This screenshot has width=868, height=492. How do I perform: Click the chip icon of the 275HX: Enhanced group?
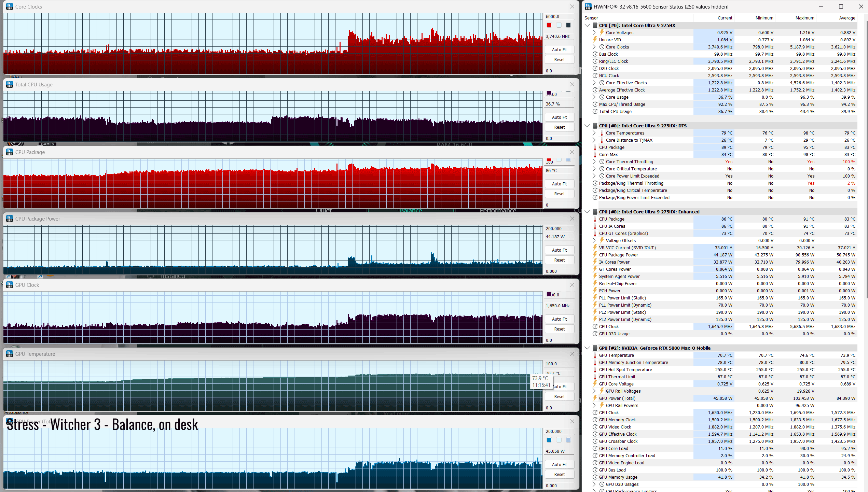point(595,212)
